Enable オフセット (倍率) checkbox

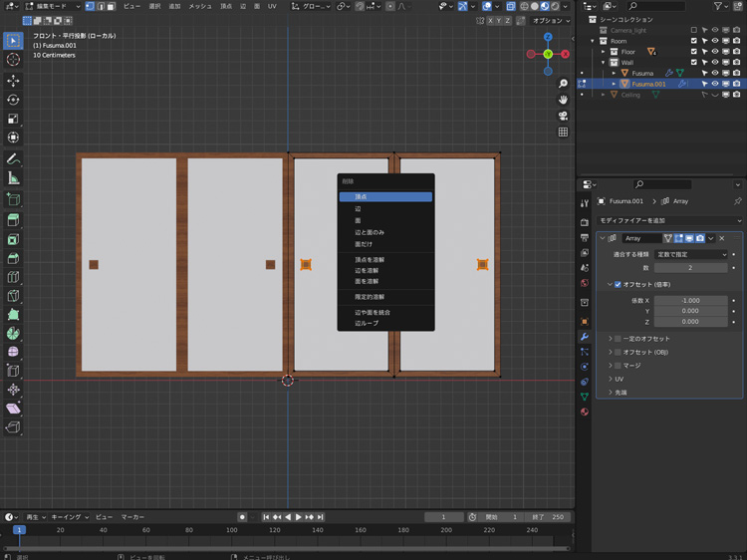[618, 284]
